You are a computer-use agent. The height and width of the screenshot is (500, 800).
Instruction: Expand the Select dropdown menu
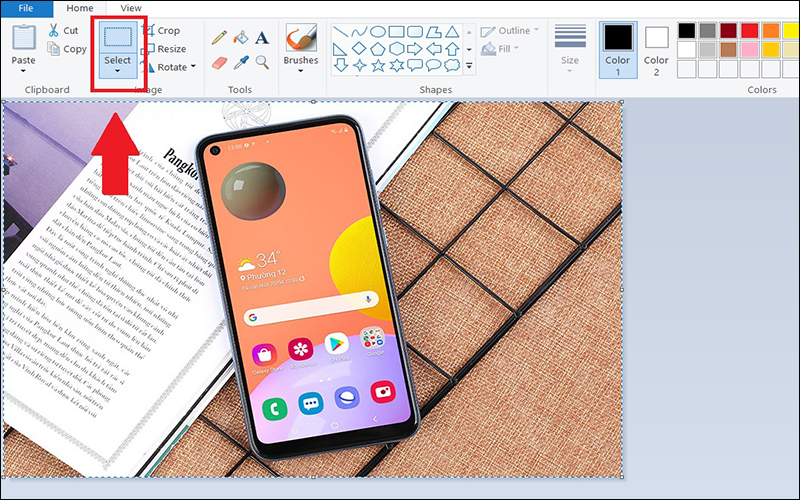(x=118, y=72)
